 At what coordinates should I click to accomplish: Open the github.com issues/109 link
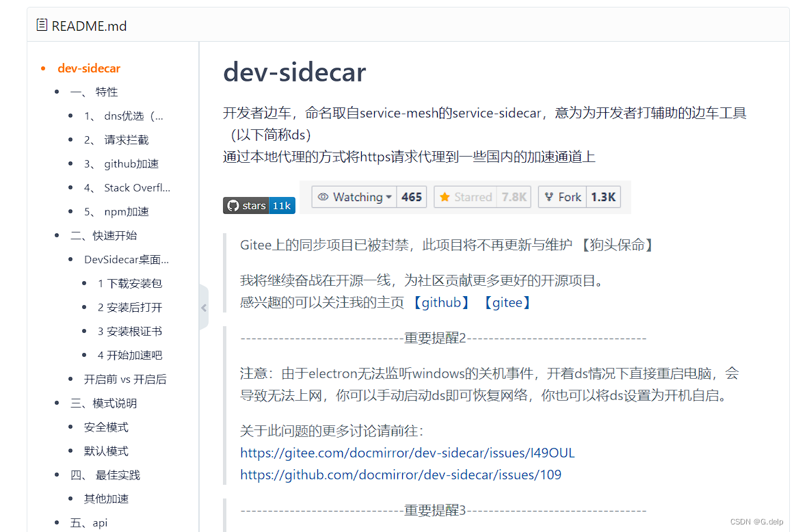click(x=401, y=475)
